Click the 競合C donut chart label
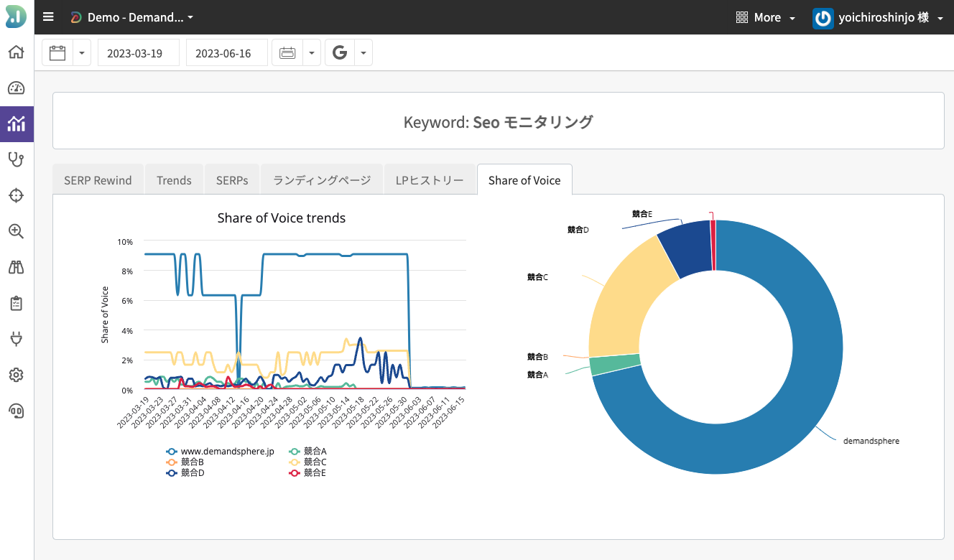This screenshot has height=560, width=954. [x=537, y=277]
